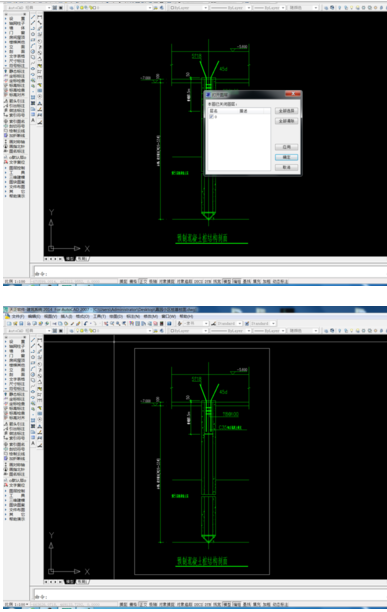Toggle 栅格 in lower window status bar
The image size is (387, 612).
(133, 604)
